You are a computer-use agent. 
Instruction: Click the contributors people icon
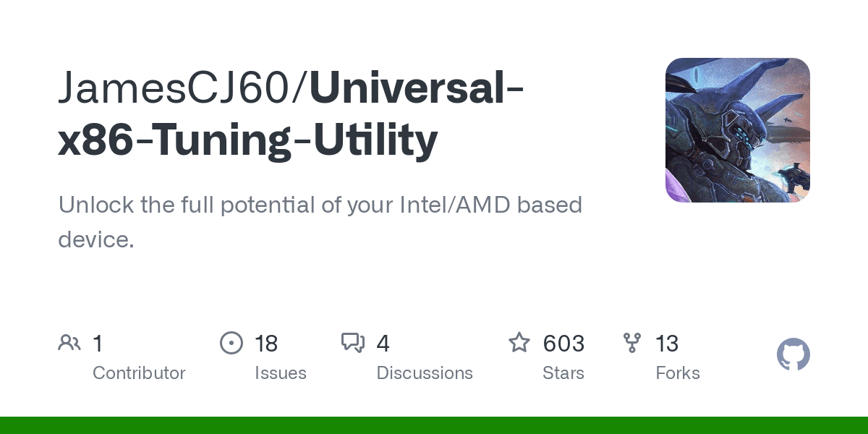[x=69, y=343]
